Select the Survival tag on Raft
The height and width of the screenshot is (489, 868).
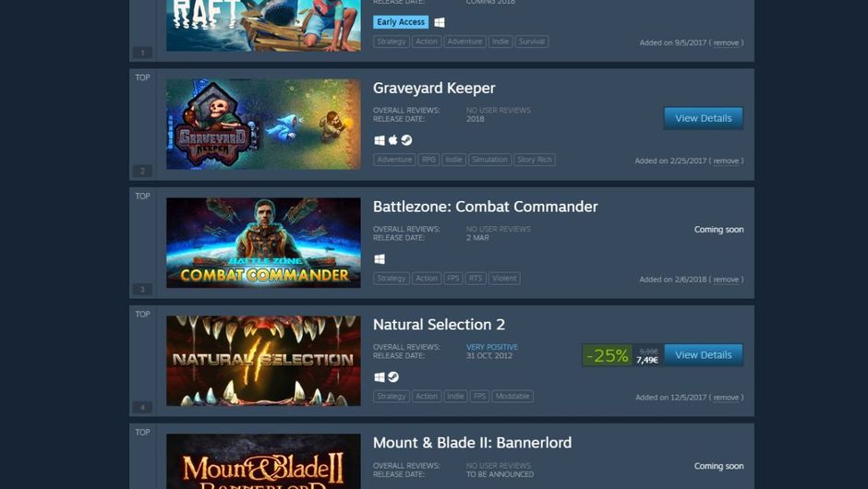click(x=532, y=42)
